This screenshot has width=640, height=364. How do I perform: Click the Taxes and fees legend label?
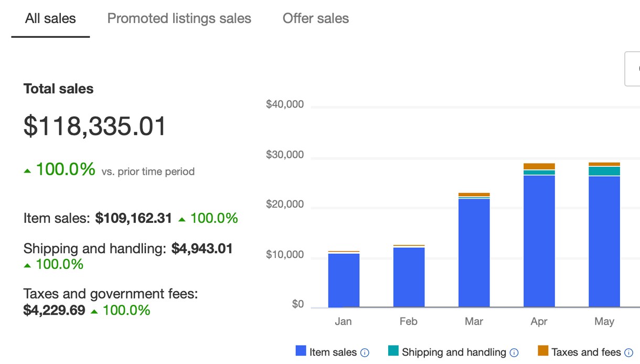point(586,352)
